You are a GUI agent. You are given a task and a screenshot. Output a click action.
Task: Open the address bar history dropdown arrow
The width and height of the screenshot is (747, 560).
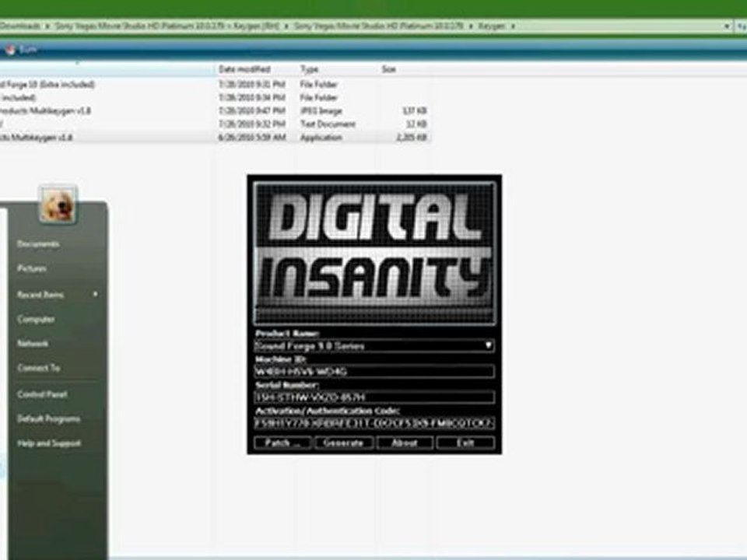[x=727, y=26]
